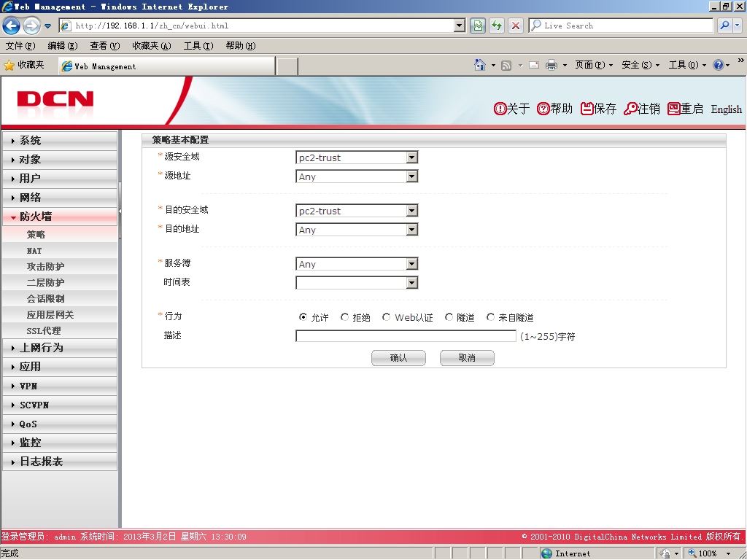Click the 保存 (Save) header icon
Viewport: 747px width, 560px height.
point(598,109)
